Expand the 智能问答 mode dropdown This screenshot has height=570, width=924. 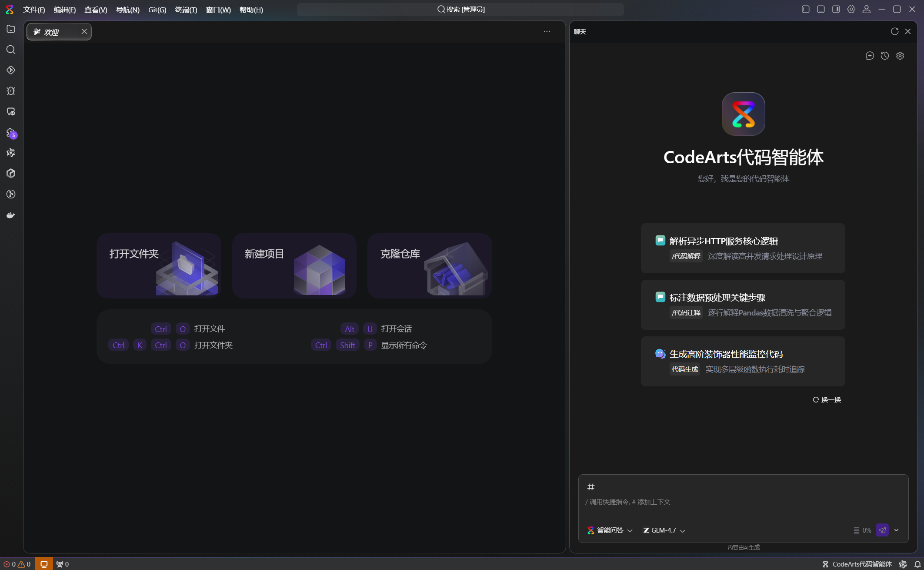(x=610, y=530)
